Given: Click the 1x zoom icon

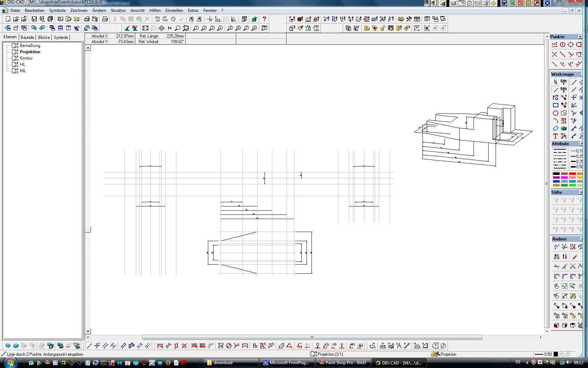Looking at the screenshot, I should (x=170, y=28).
